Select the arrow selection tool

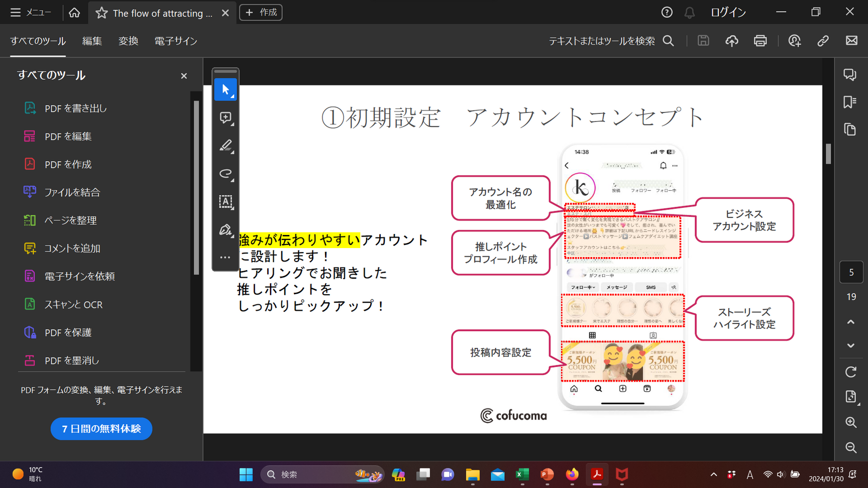point(226,90)
